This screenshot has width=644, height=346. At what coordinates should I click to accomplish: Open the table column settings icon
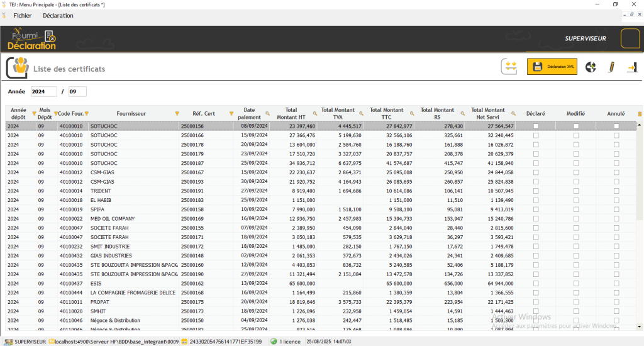(x=640, y=114)
